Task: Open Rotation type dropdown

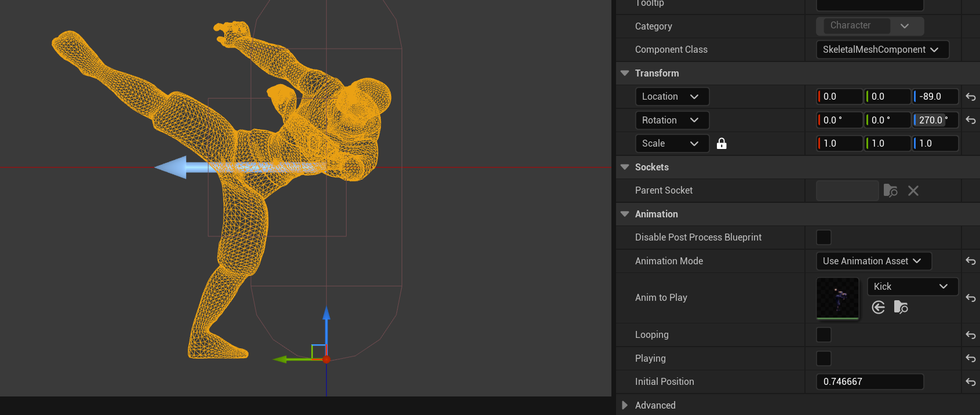Action: (x=672, y=120)
